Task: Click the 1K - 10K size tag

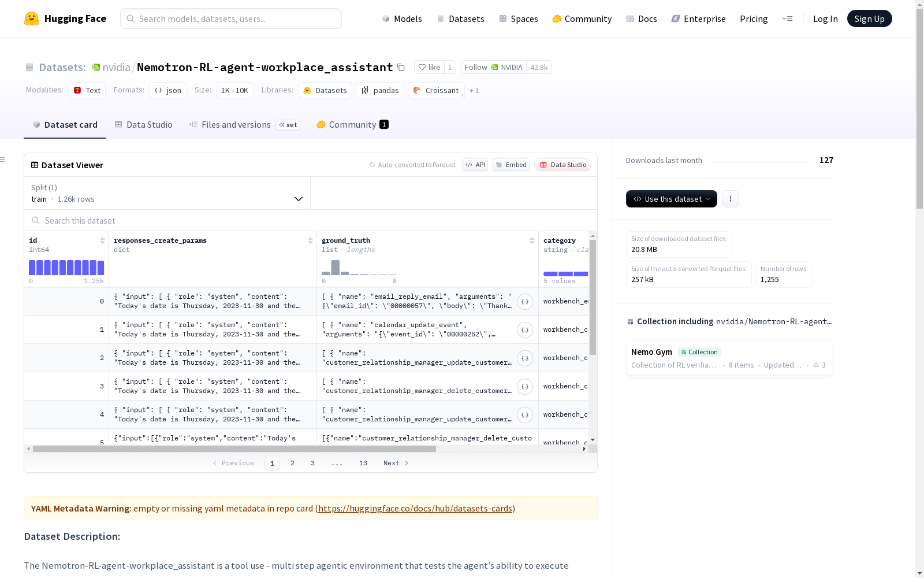Action: (x=234, y=90)
